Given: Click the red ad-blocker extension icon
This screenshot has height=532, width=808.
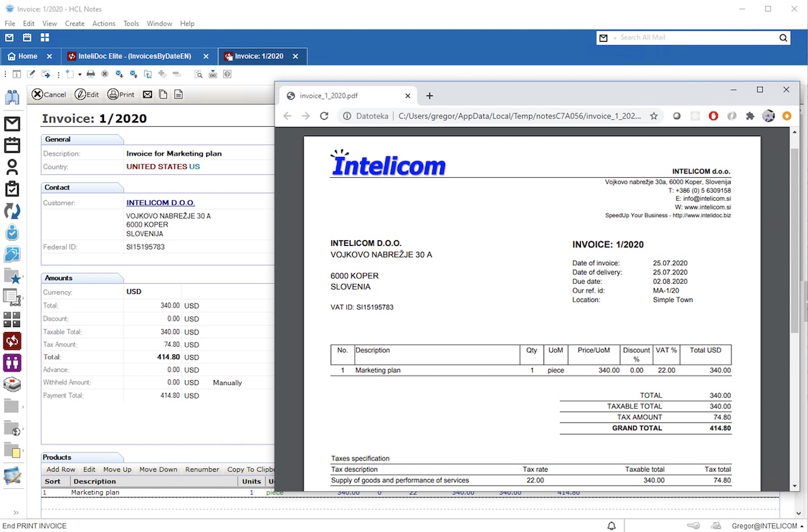Looking at the screenshot, I should (713, 116).
